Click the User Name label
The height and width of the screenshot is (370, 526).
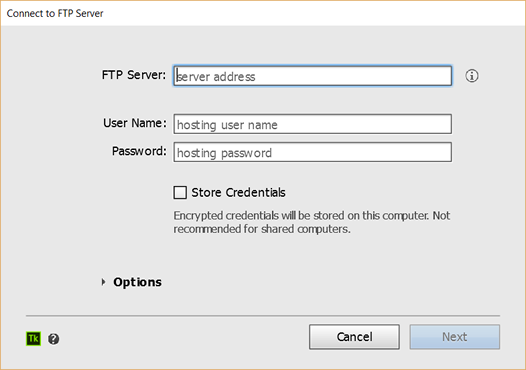click(135, 123)
